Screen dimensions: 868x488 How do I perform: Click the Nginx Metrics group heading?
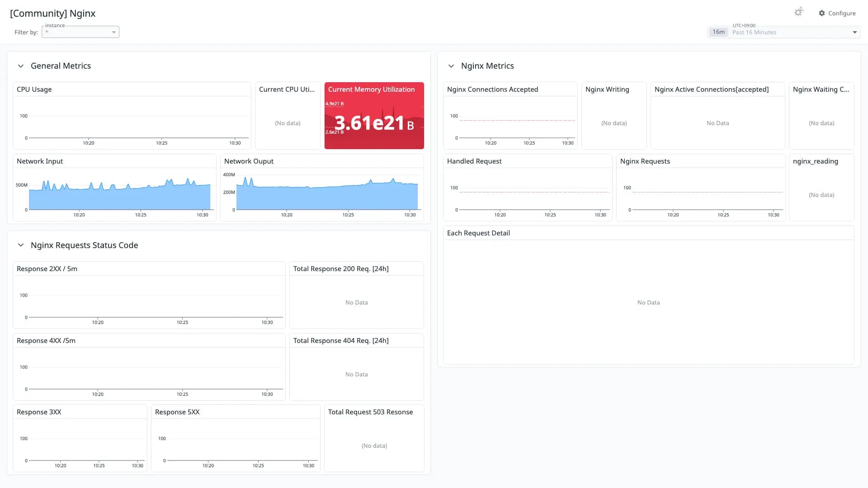487,66
